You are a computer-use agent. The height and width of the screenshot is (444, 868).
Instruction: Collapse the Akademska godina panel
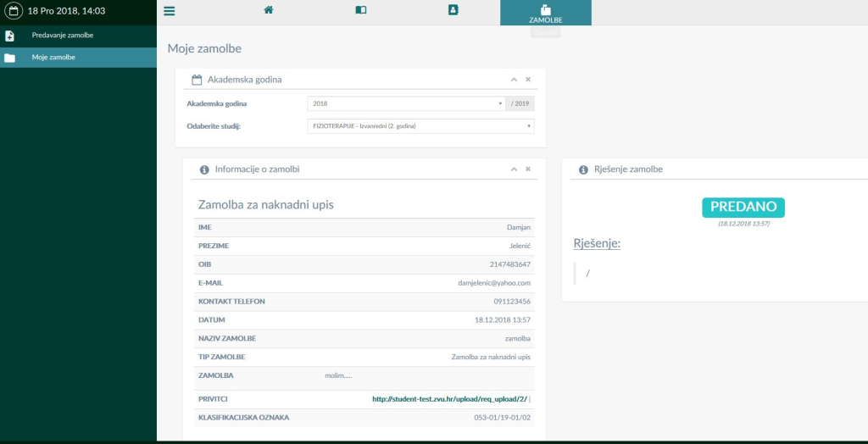click(514, 80)
